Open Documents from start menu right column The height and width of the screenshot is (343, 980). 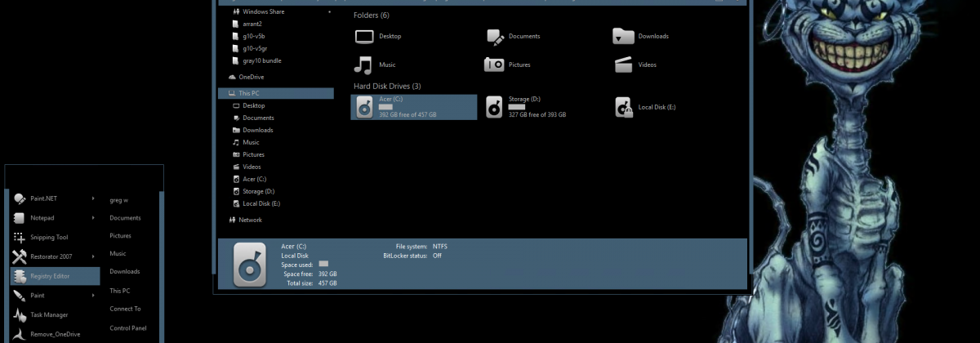point(125,218)
